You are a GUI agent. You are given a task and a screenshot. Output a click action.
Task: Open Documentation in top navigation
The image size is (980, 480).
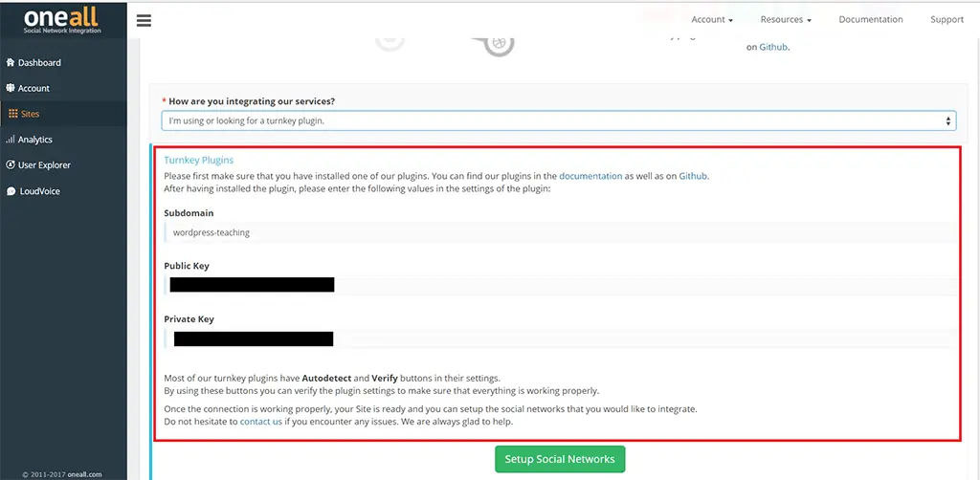[871, 19]
